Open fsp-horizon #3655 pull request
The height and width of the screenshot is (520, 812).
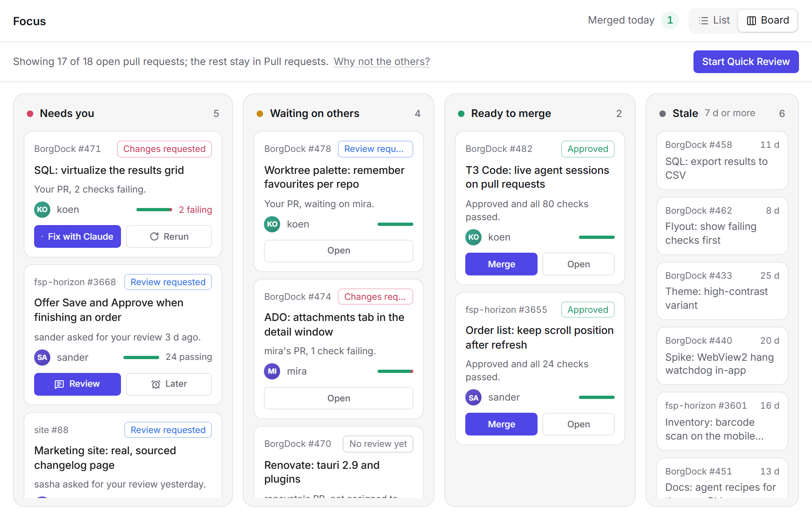point(579,424)
